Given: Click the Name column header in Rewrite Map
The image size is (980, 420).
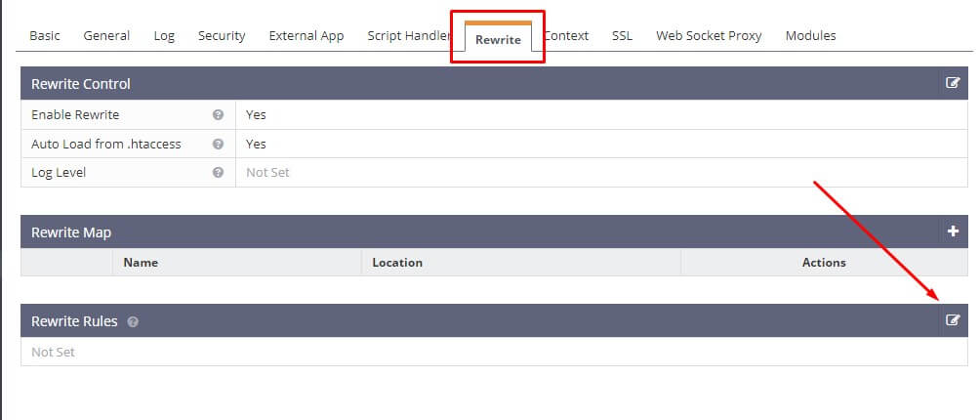Looking at the screenshot, I should (141, 262).
